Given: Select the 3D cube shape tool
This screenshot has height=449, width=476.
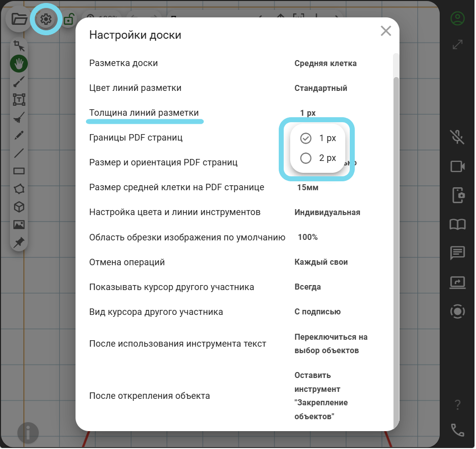Looking at the screenshot, I should tap(19, 207).
